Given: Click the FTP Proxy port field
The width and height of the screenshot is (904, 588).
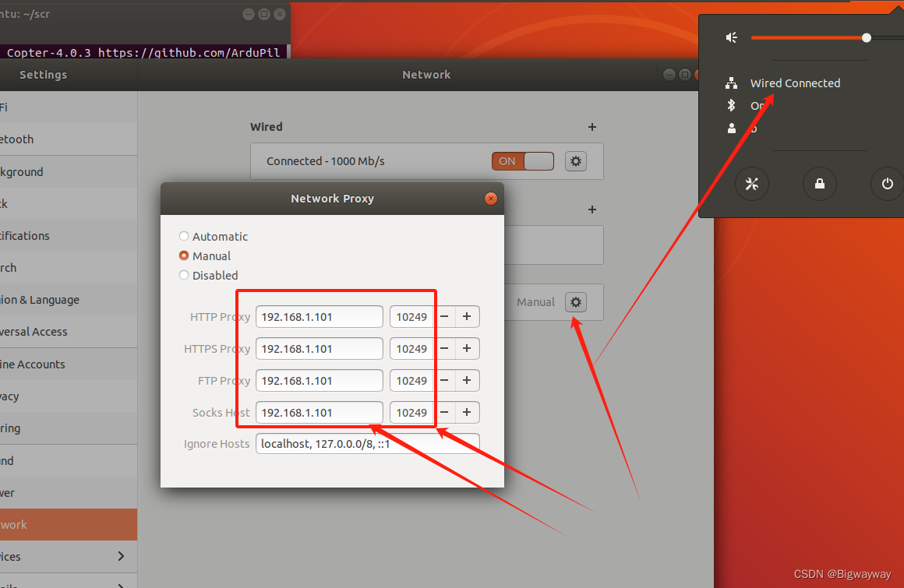Looking at the screenshot, I should tap(411, 381).
